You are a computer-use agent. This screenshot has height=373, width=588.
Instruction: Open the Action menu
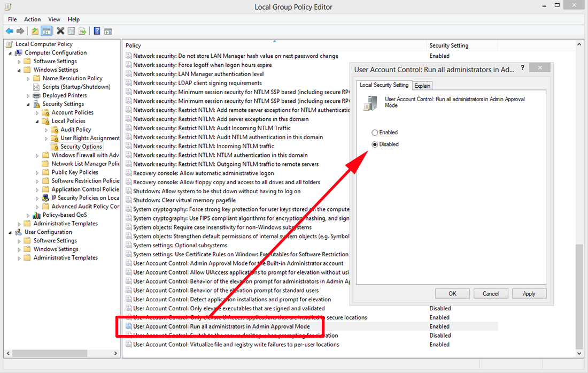[x=32, y=19]
